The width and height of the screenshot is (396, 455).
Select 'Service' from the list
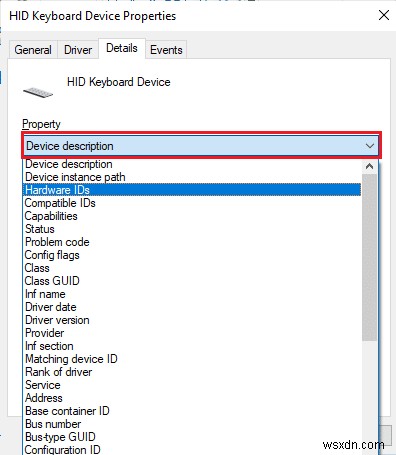coord(192,385)
